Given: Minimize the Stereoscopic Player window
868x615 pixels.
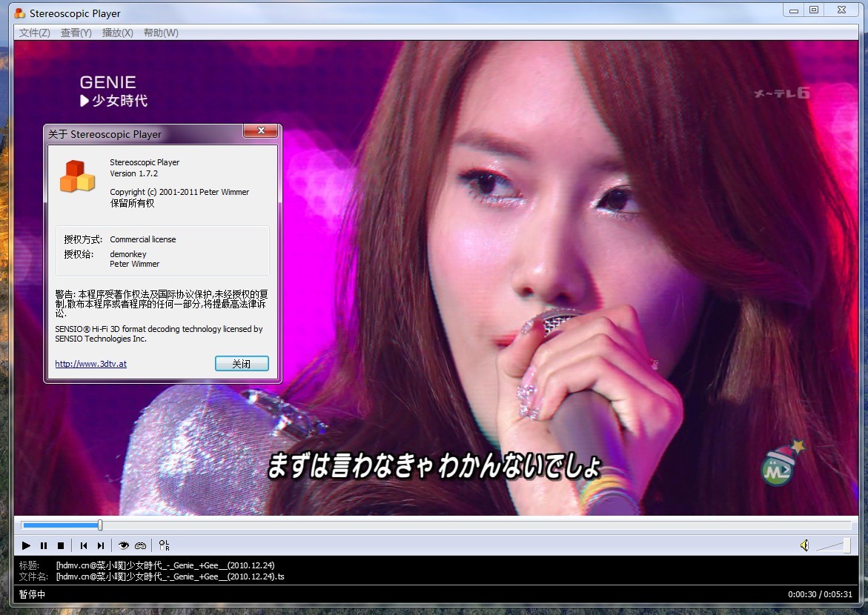Looking at the screenshot, I should (794, 10).
